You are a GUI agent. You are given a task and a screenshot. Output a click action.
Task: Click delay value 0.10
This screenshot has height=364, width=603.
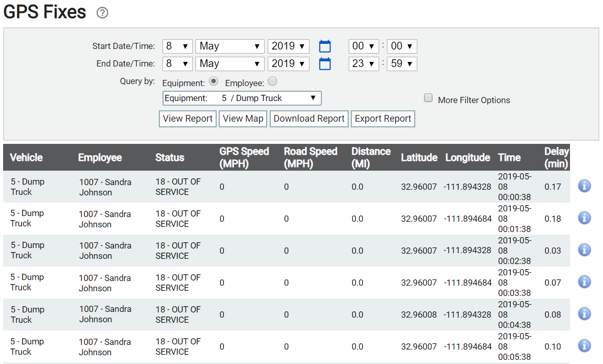click(x=552, y=346)
